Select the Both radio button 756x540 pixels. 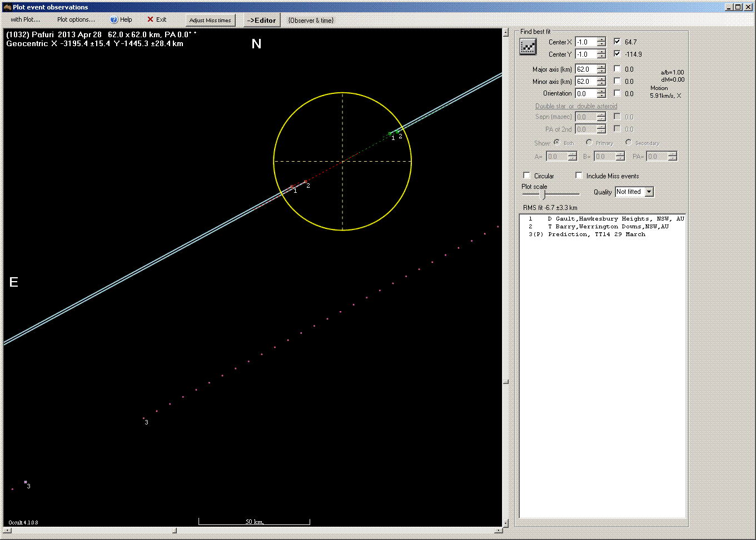coord(556,142)
